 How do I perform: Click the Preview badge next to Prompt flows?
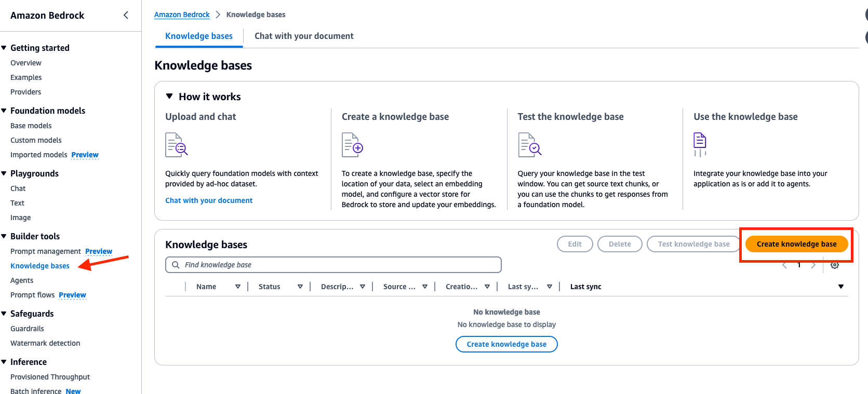[72, 295]
